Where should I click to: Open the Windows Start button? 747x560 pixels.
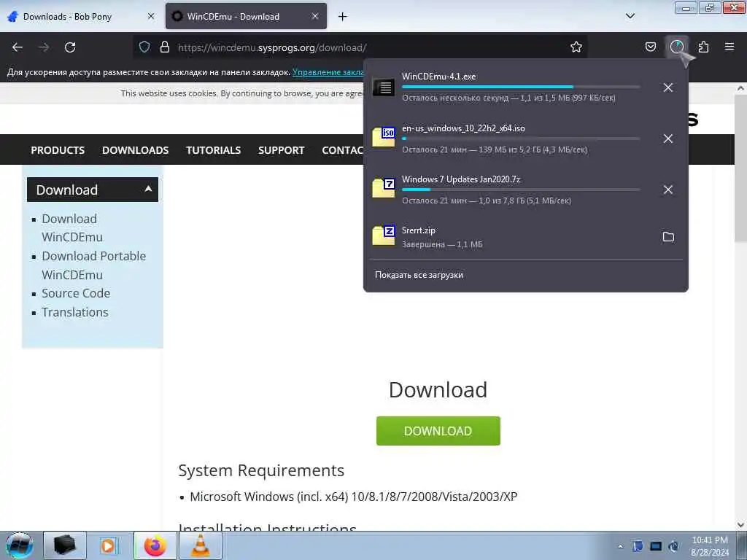[20, 545]
